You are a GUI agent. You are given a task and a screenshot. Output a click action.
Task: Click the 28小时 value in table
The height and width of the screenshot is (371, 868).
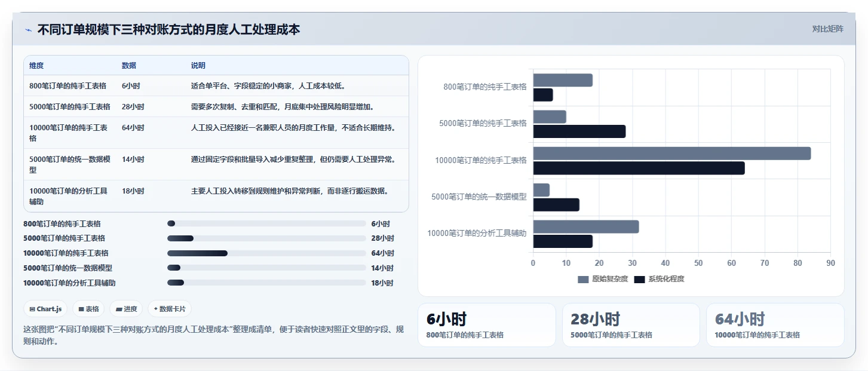[133, 107]
